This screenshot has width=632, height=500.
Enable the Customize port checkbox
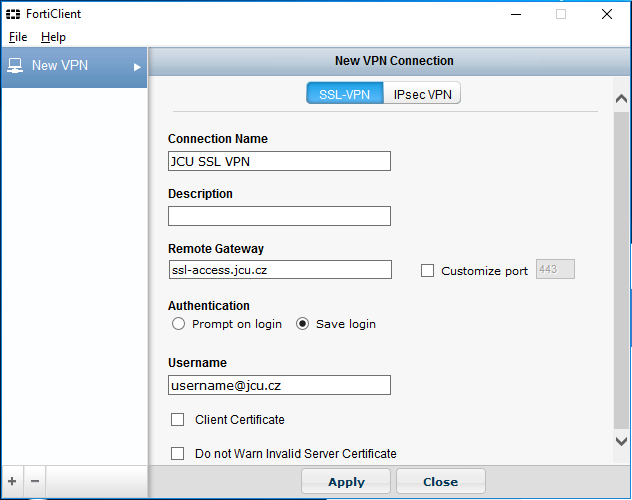click(x=427, y=271)
